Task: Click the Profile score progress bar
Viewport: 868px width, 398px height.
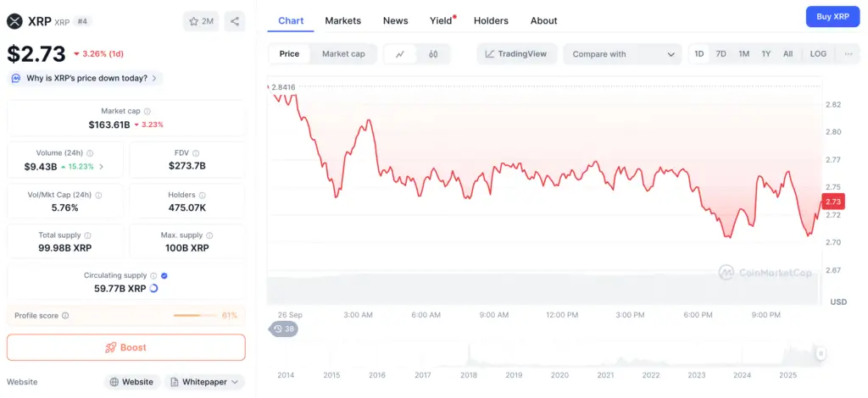Action: point(195,316)
